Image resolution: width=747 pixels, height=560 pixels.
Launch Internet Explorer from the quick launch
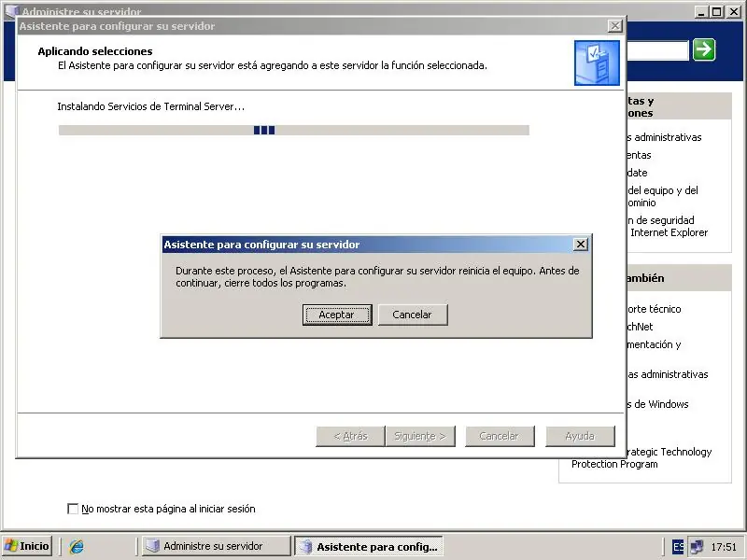click(77, 546)
